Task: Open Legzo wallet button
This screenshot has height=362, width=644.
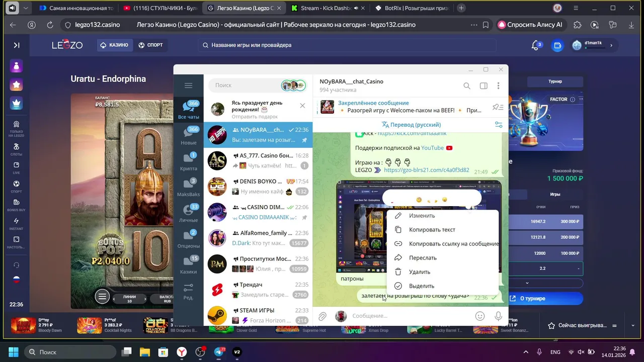Action: [x=557, y=45]
